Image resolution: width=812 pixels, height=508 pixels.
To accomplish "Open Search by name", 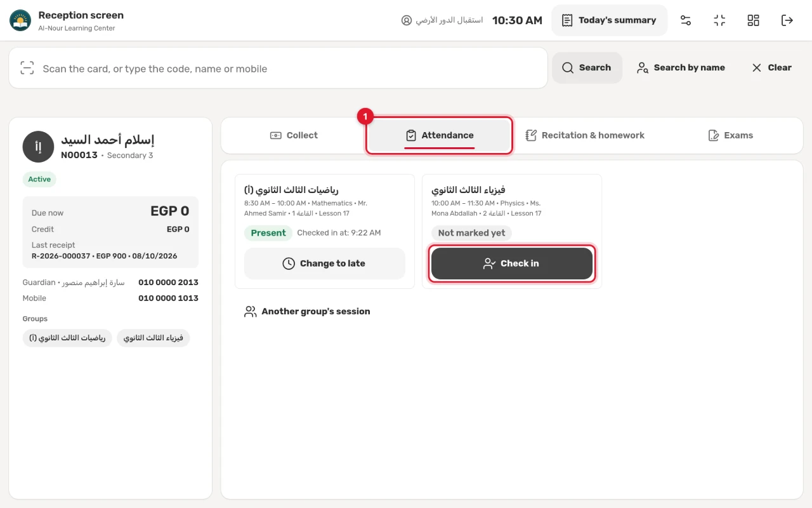I will click(x=681, y=67).
